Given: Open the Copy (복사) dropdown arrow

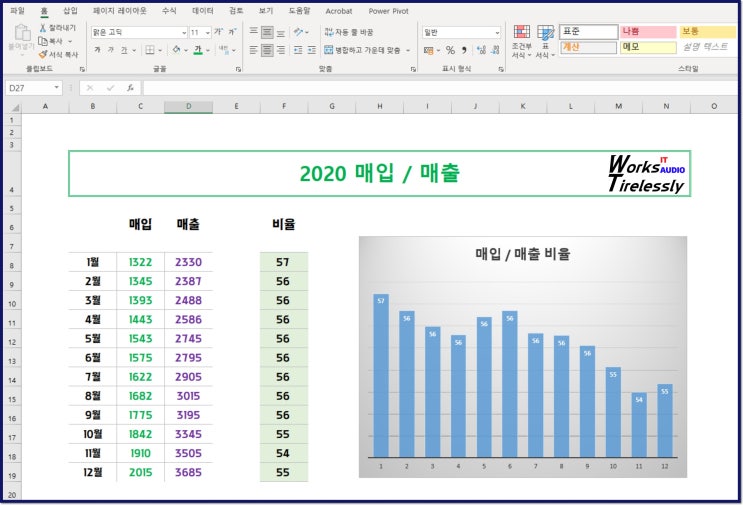Looking at the screenshot, I should pyautogui.click(x=70, y=41).
